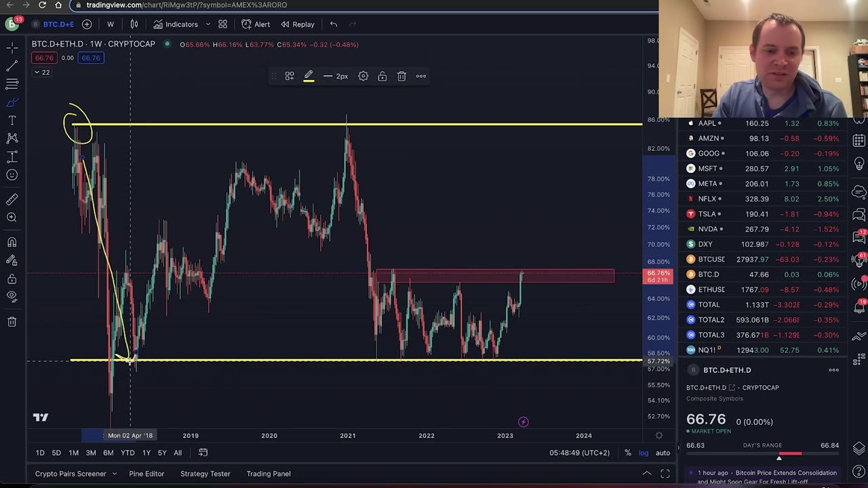
Task: Select TOTAL2 row in the watchlist
Action: point(763,320)
